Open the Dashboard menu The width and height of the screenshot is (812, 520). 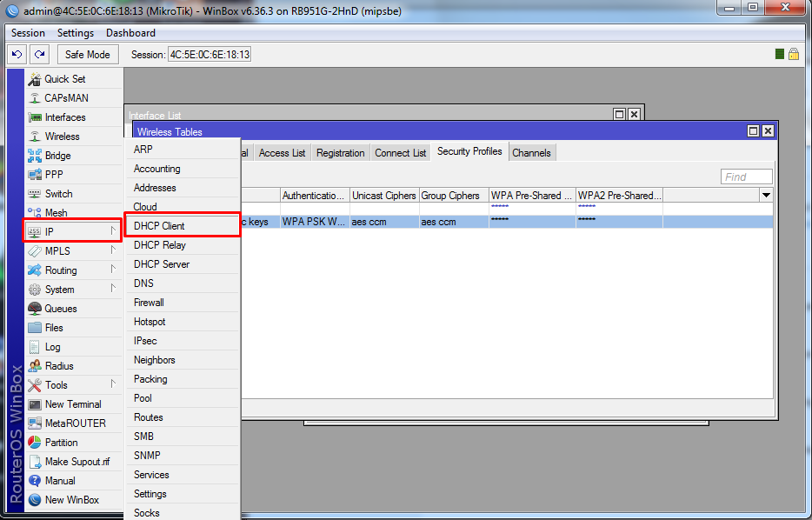(130, 33)
